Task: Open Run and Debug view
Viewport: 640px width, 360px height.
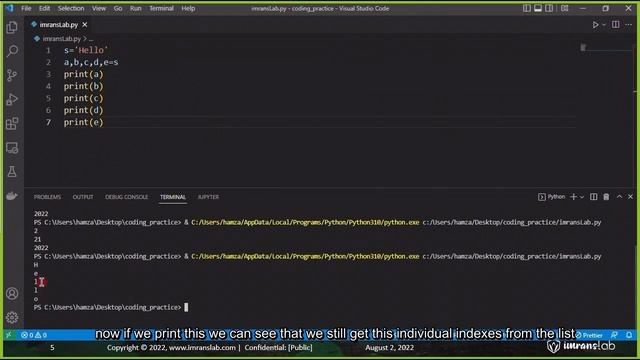Action: (x=12, y=99)
